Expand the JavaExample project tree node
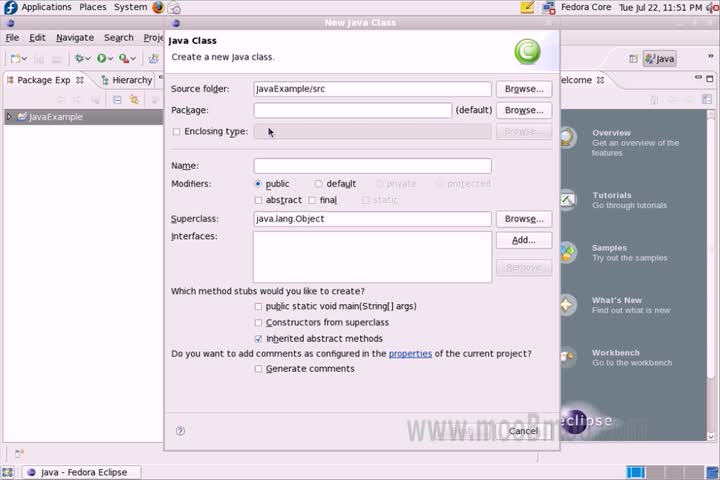 (9, 117)
